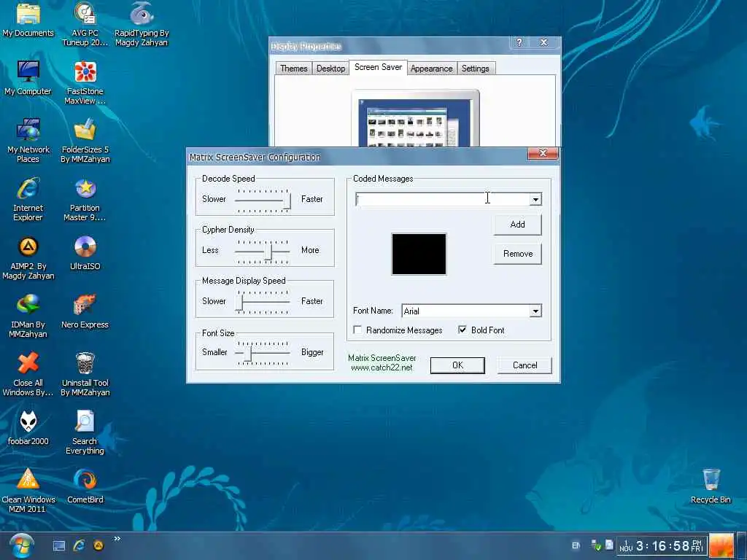Switch to Appearance tab in Display Properties
This screenshot has height=560, width=747.
(432, 68)
